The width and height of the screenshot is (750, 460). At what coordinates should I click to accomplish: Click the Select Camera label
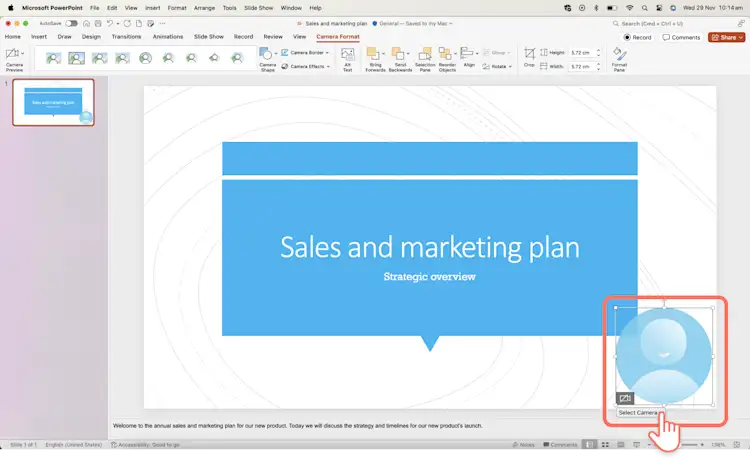click(638, 413)
